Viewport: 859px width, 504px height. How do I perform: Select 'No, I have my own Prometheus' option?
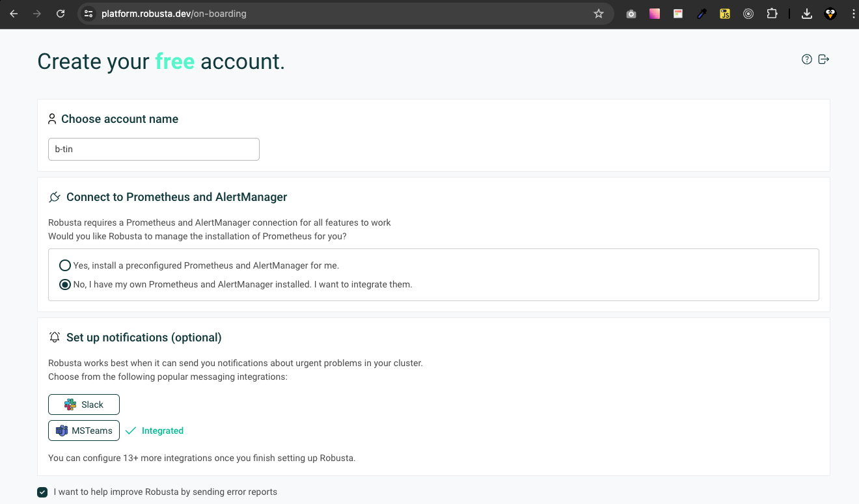coord(65,284)
